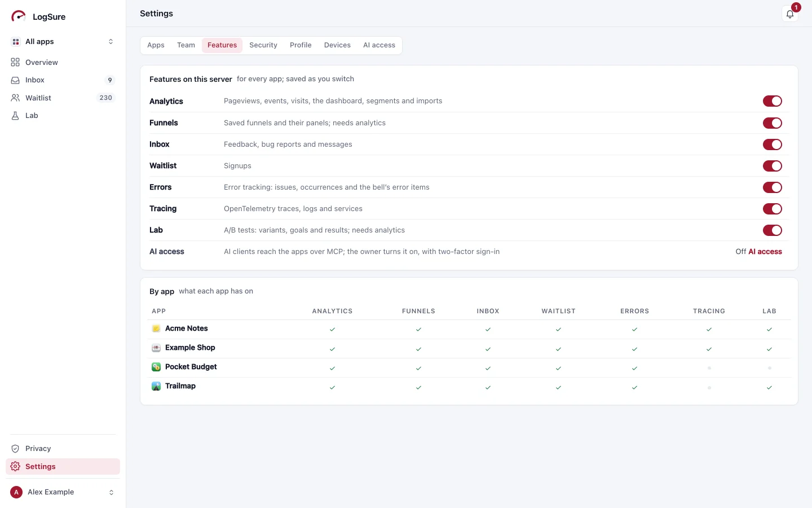
Task: Select the Features tab
Action: point(222,45)
